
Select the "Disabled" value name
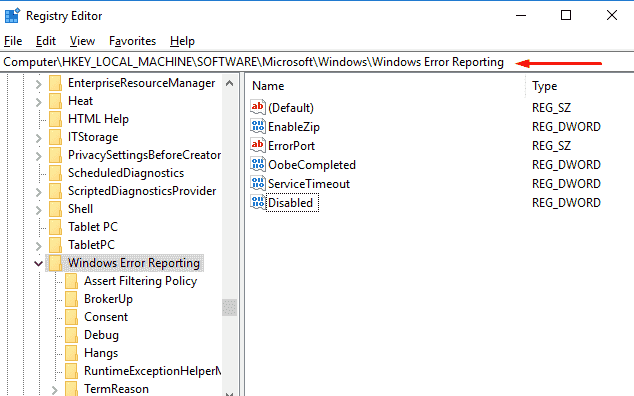tap(291, 203)
